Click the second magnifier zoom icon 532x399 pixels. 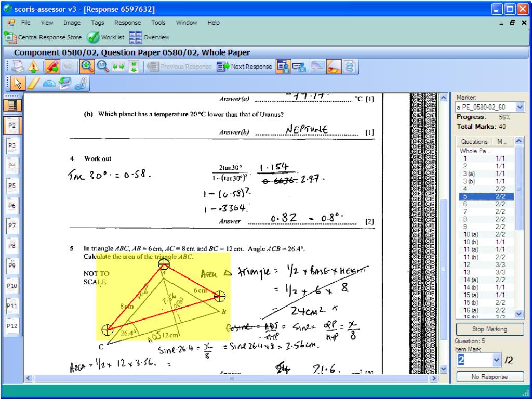point(103,66)
